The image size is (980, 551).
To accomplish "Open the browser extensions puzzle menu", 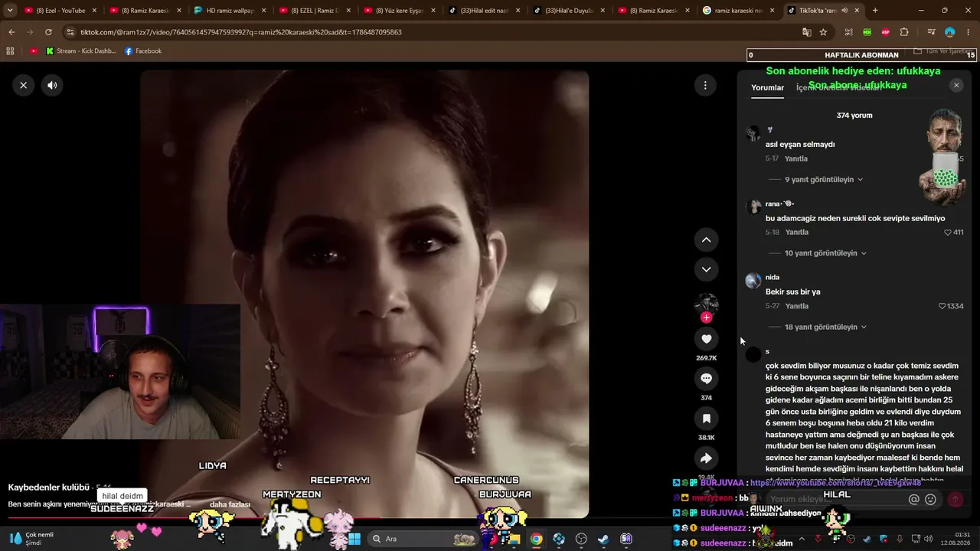I will tap(904, 32).
